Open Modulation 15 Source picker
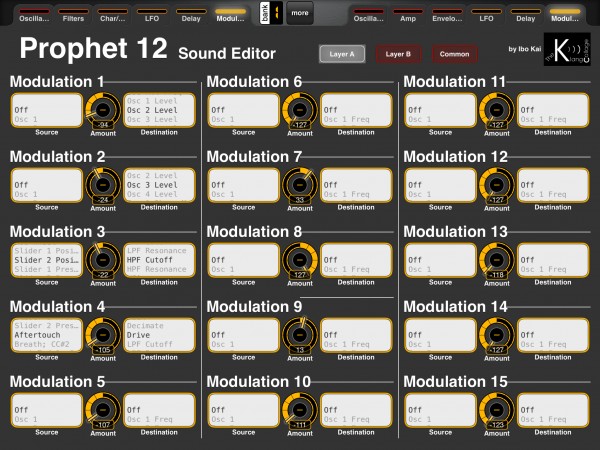Image resolution: width=600 pixels, height=450 pixels. click(x=440, y=410)
